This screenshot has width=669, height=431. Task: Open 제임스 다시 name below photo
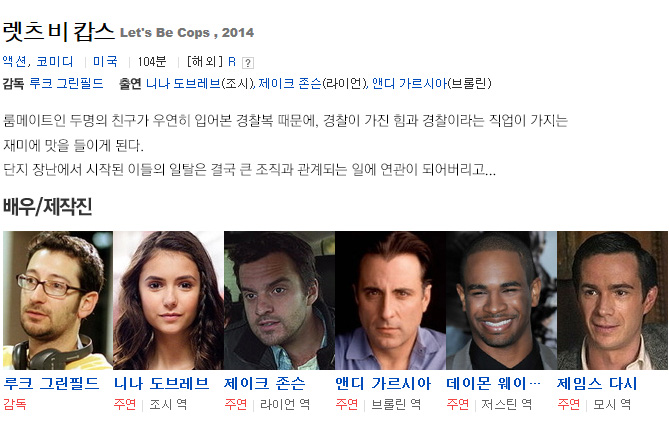pos(597,383)
